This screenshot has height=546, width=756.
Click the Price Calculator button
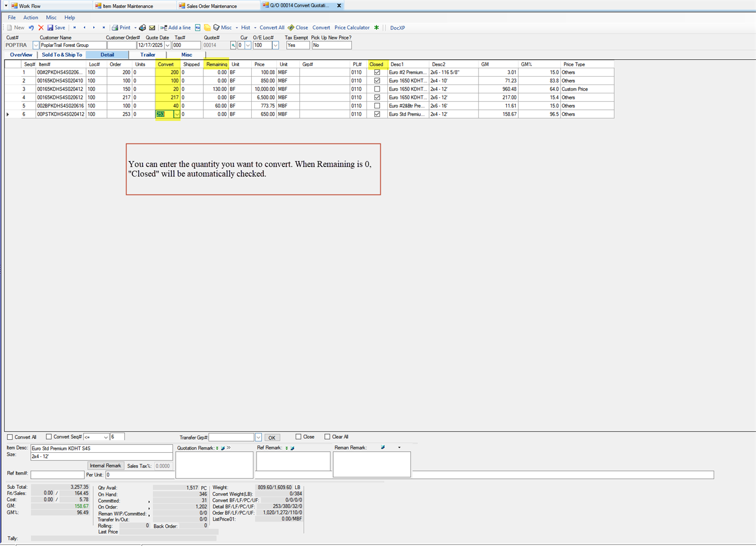point(351,27)
